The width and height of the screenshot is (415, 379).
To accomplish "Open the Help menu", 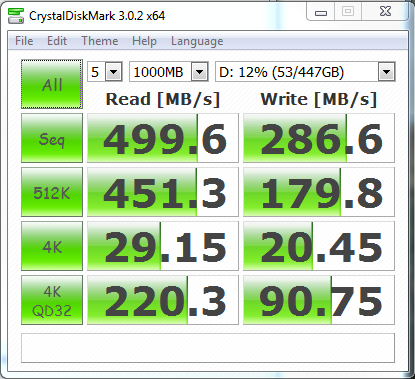I will [x=144, y=41].
